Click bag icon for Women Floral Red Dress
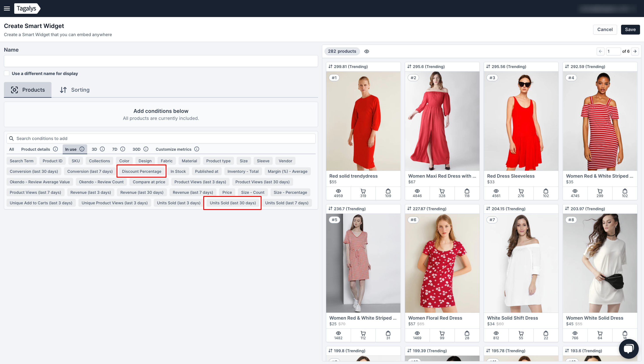This screenshot has height=364, width=644. click(467, 333)
